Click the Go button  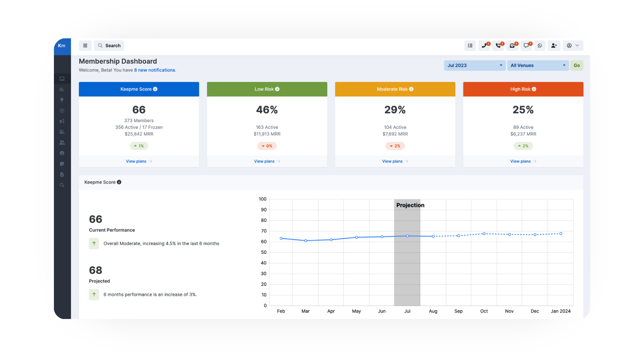pos(576,65)
